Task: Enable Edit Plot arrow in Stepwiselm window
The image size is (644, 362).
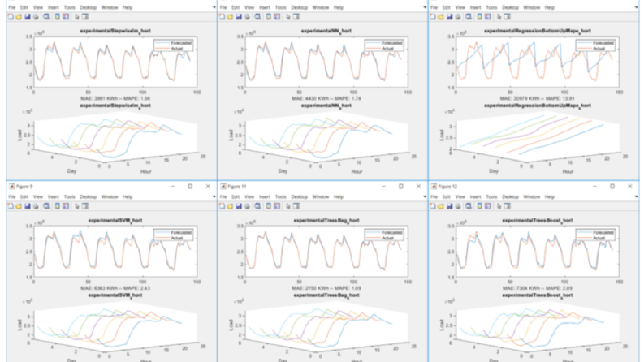Action: (x=77, y=17)
